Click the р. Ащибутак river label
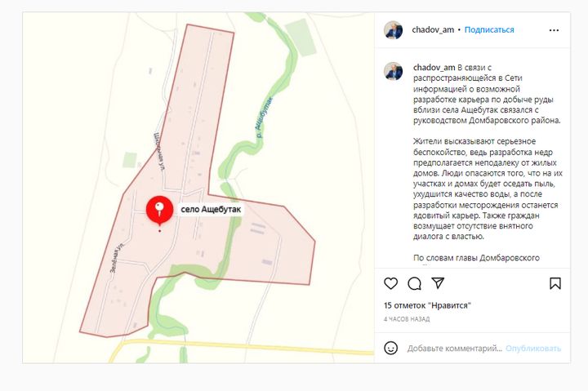 (264, 118)
